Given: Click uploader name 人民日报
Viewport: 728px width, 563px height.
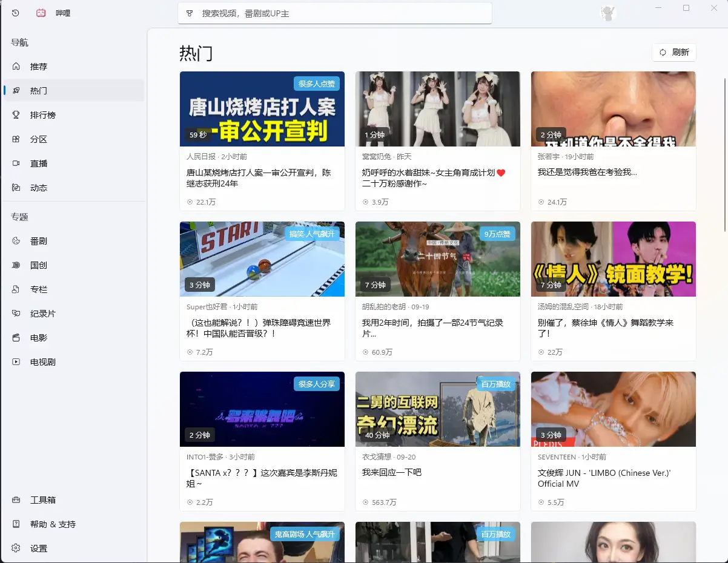Looking at the screenshot, I should coord(201,157).
